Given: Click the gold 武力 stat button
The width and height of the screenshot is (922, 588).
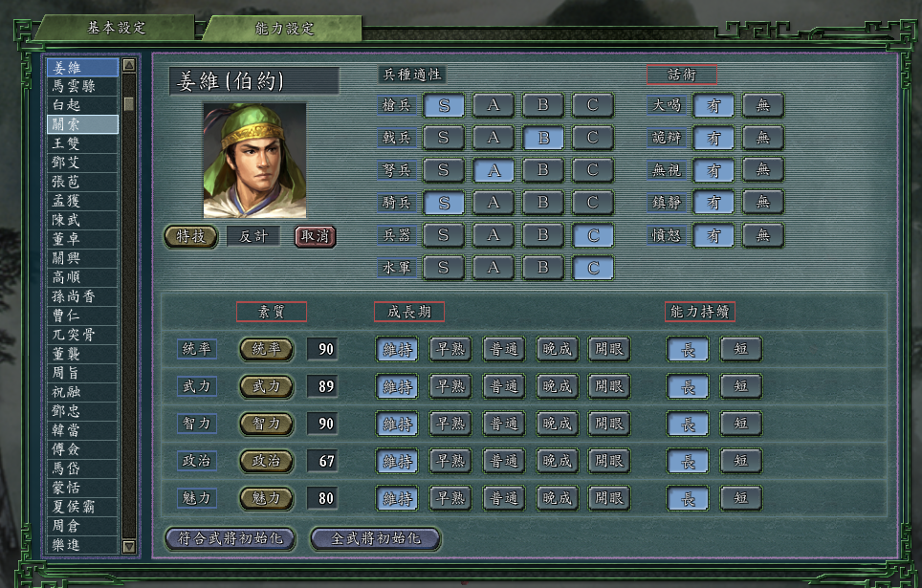Looking at the screenshot, I should tap(267, 386).
